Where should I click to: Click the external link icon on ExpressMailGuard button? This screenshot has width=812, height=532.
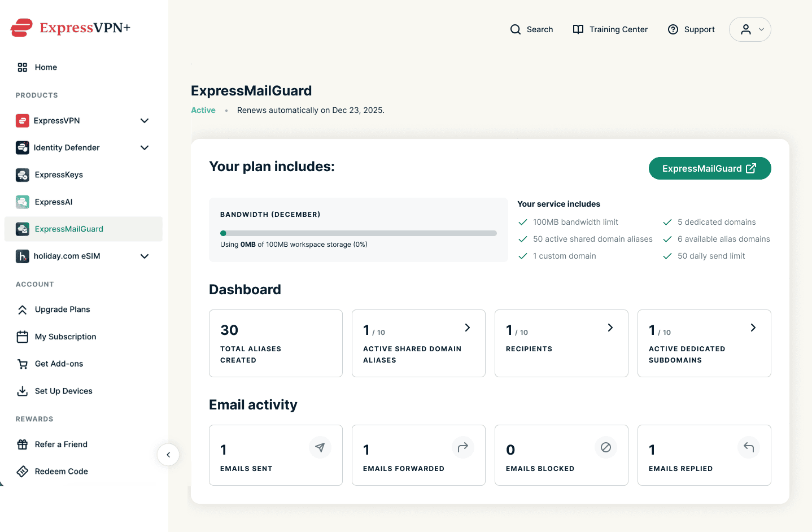coord(751,168)
